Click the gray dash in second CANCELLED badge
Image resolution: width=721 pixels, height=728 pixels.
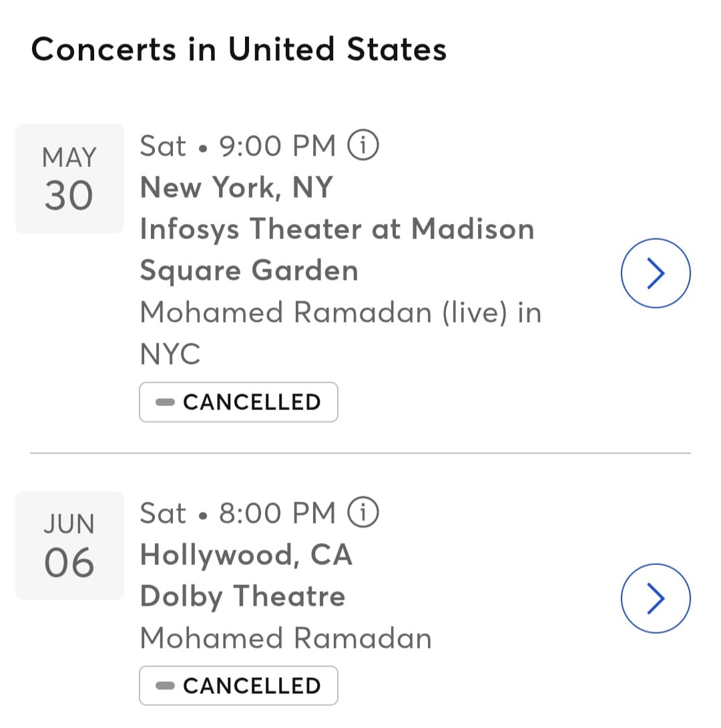pos(165,686)
